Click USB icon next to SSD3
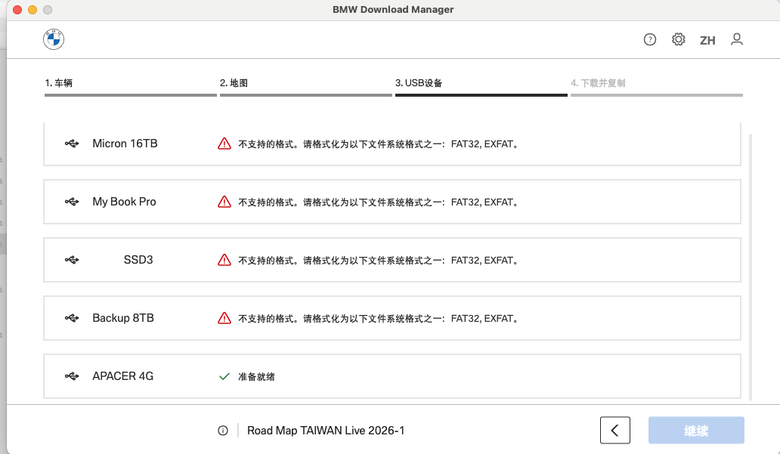Viewport: 780px width, 454px height. [x=72, y=260]
